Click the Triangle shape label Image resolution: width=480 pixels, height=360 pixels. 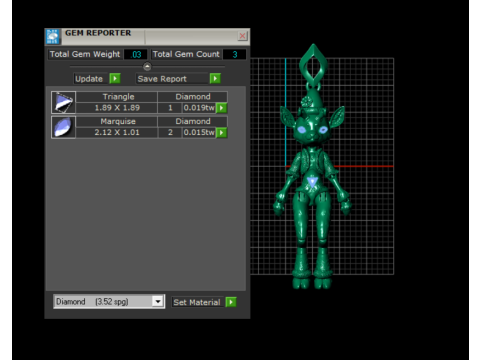click(118, 97)
